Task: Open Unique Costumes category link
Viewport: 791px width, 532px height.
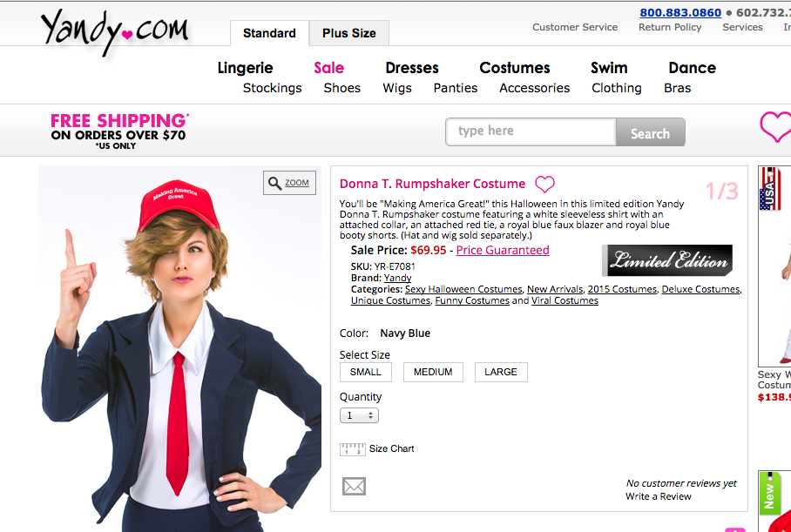Action: pos(390,300)
